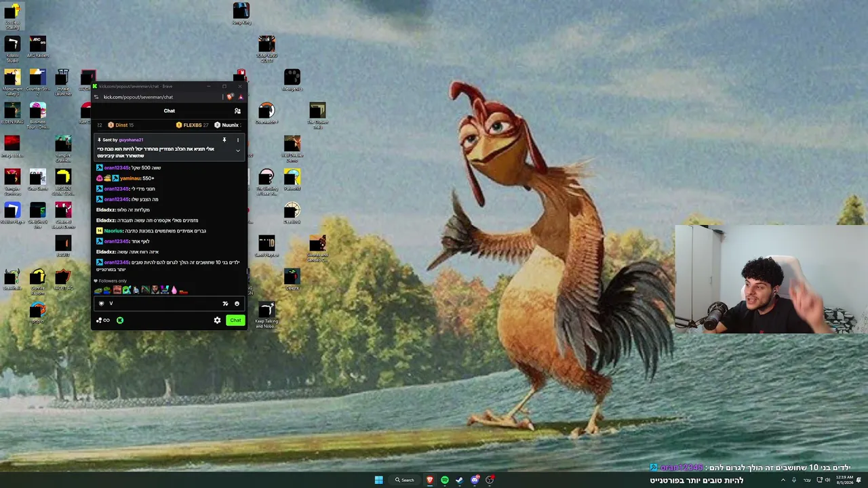Open pinned message options menu
Viewport: 868px width, 488px height.
click(x=237, y=140)
